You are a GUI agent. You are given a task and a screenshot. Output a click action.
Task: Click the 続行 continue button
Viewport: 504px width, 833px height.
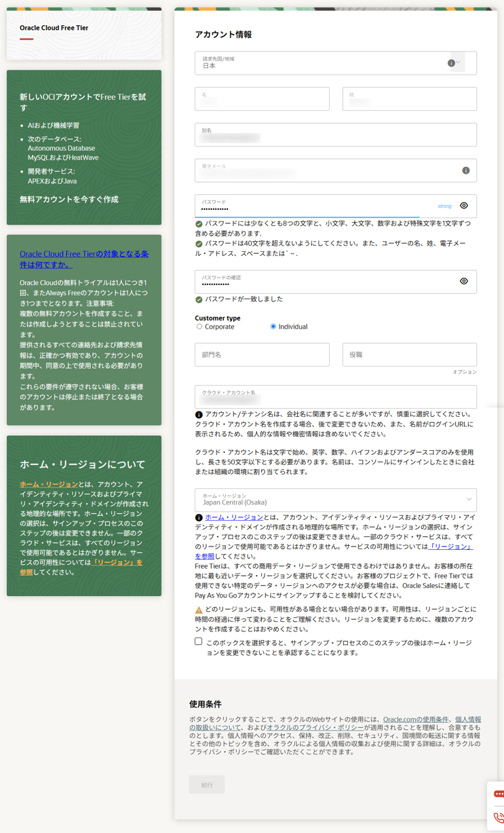coord(207,785)
